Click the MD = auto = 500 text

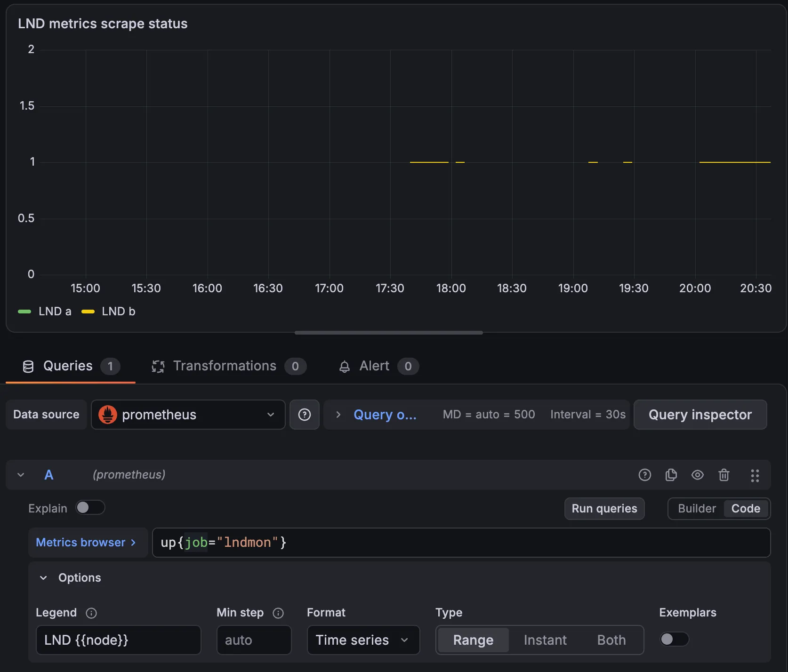[x=489, y=415]
